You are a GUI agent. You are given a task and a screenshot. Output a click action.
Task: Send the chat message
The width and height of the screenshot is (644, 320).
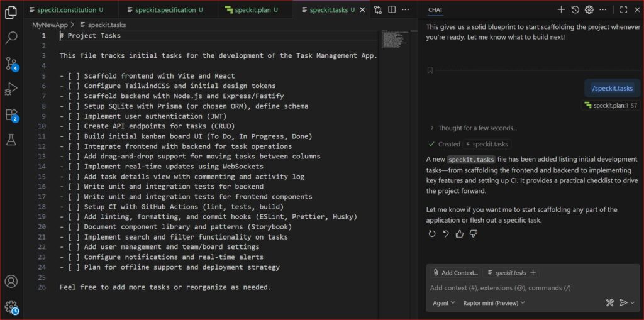pos(623,303)
